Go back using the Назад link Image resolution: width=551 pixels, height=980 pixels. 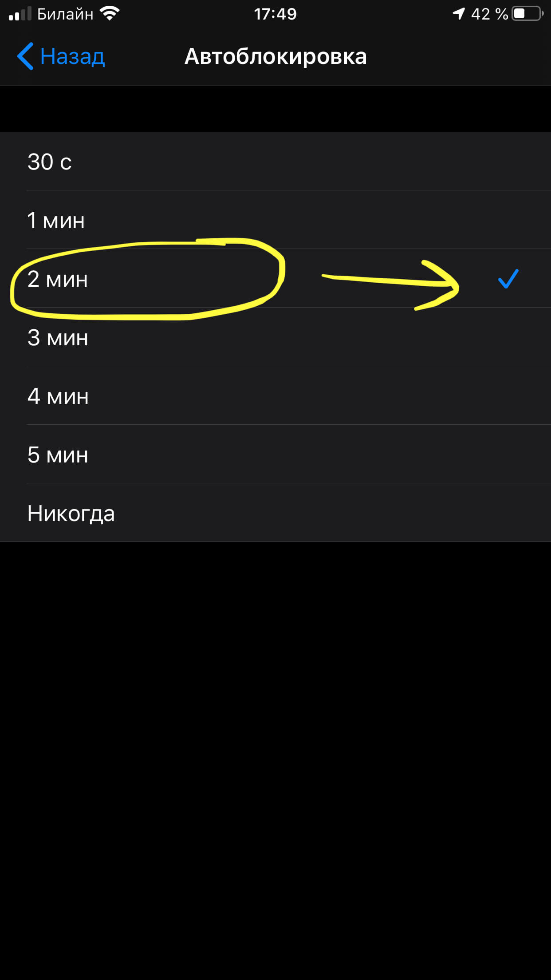pyautogui.click(x=72, y=56)
